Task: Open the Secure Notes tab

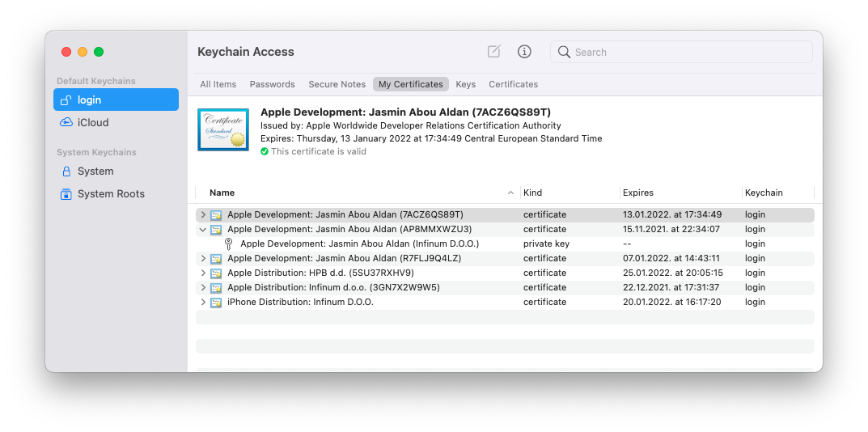Action: 337,84
